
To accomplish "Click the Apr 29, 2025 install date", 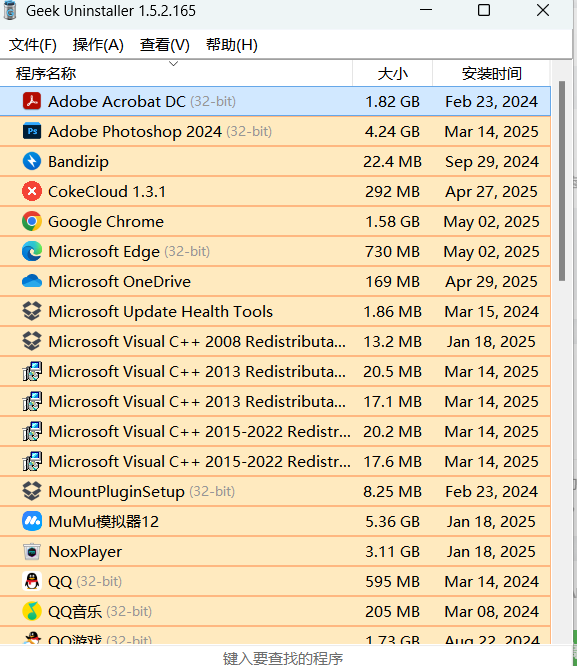I will point(492,281).
